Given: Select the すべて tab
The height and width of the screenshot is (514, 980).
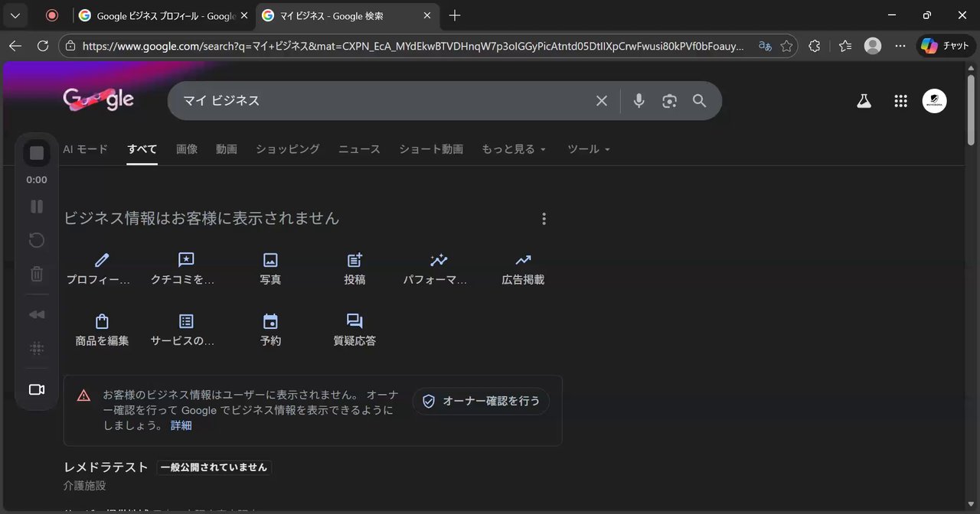Looking at the screenshot, I should coord(142,149).
